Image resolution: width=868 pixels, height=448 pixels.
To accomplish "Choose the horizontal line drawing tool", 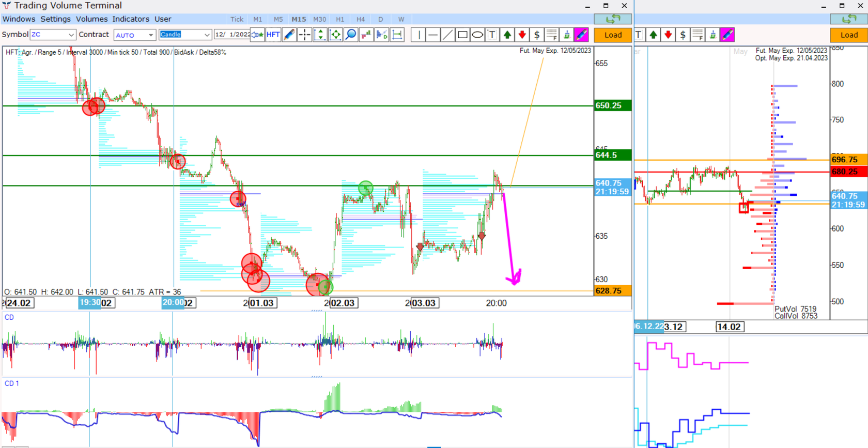I will click(x=433, y=35).
